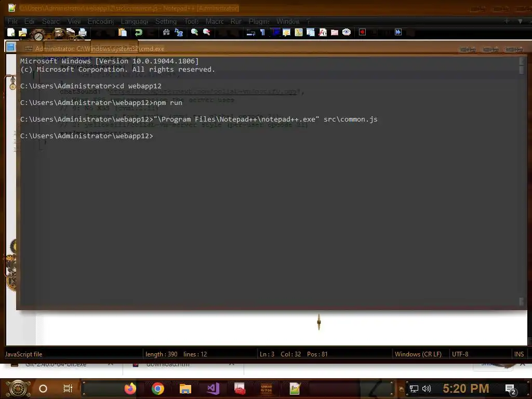Click the cmd prompt line after webapp12>

click(x=87, y=136)
